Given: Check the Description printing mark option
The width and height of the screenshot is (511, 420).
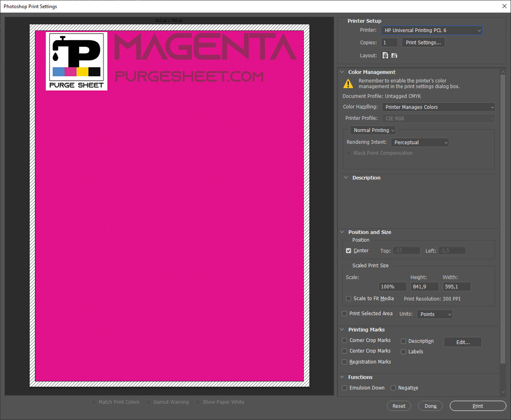Looking at the screenshot, I should [x=403, y=341].
